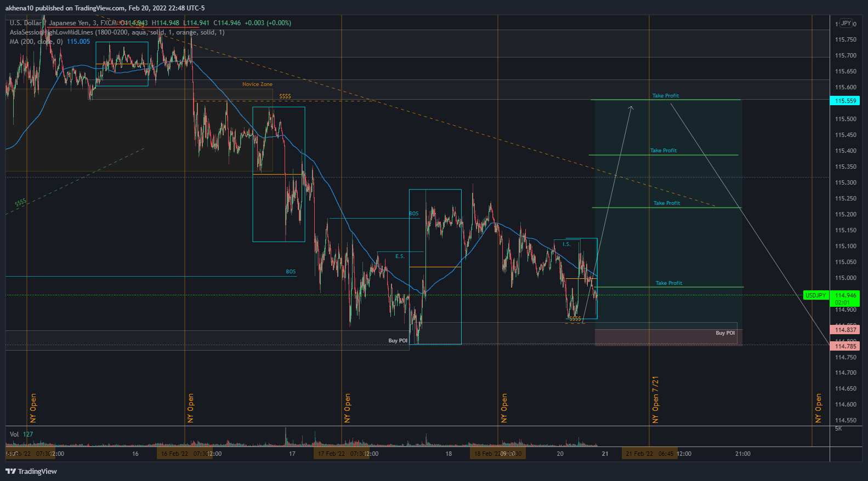
Task: Click the 114.700 price axis label
Action: pyautogui.click(x=845, y=373)
